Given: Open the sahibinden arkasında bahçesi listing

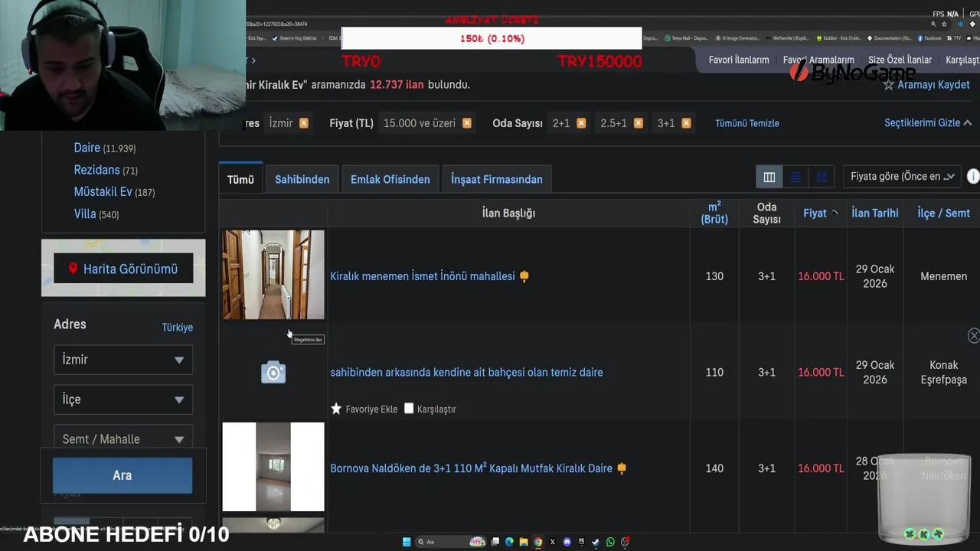Looking at the screenshot, I should [x=466, y=373].
